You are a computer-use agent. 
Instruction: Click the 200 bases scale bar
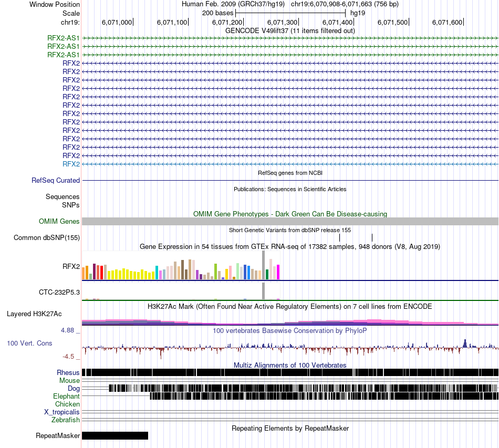pos(290,13)
